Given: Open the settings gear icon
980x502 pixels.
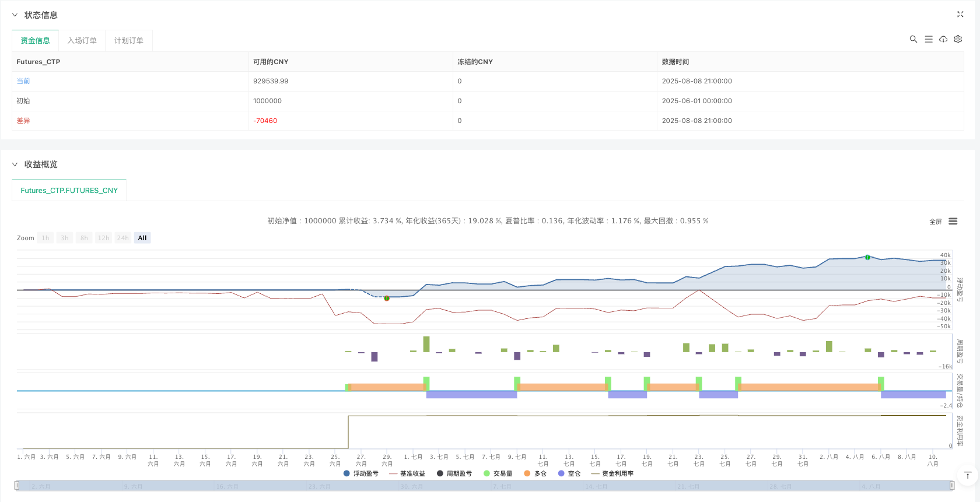Looking at the screenshot, I should tap(958, 39).
